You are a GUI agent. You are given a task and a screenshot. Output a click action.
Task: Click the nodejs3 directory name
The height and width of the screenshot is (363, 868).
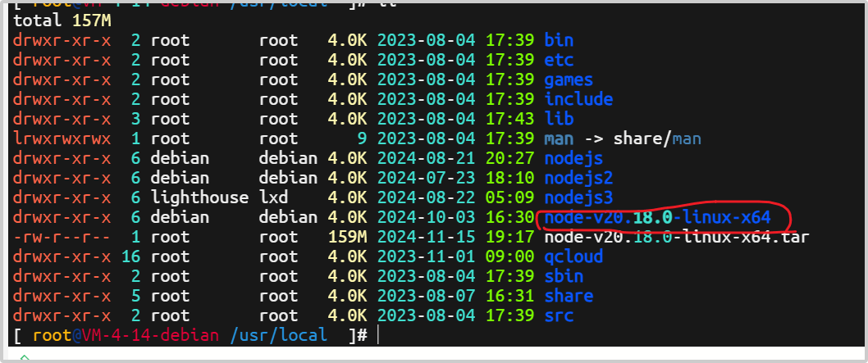pyautogui.click(x=578, y=197)
